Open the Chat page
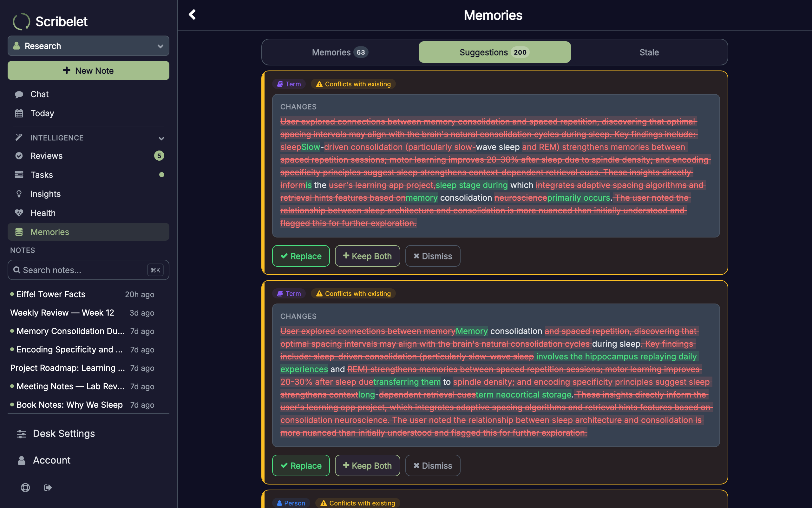The height and width of the screenshot is (508, 812). click(x=88, y=94)
